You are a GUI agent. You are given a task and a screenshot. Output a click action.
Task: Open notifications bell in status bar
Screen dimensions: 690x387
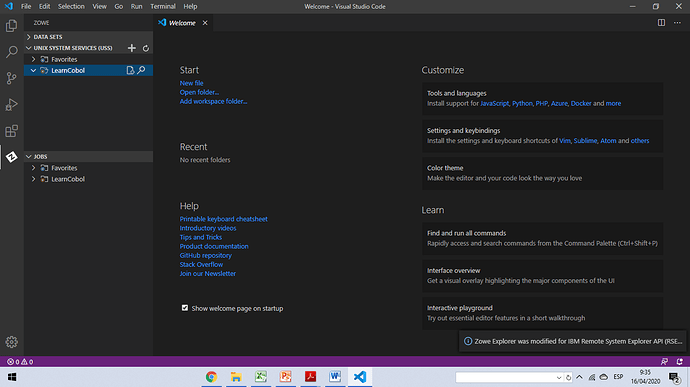tap(679, 361)
